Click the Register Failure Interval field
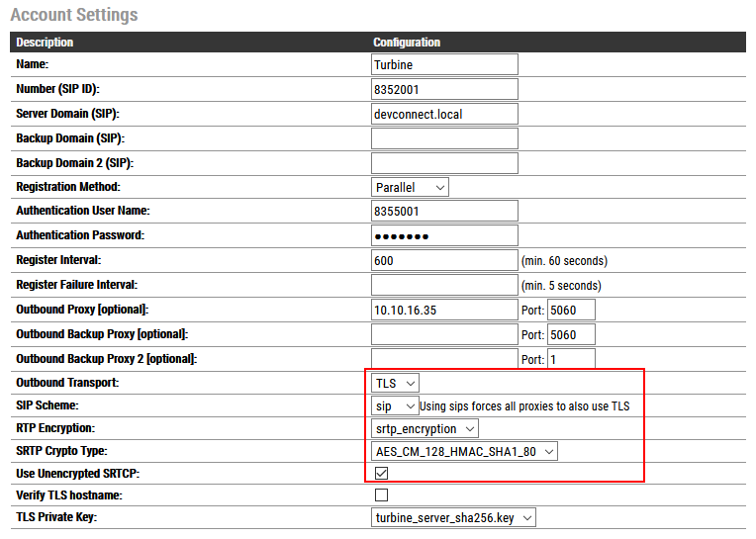Screen dimensions: 756x539 click(x=444, y=285)
